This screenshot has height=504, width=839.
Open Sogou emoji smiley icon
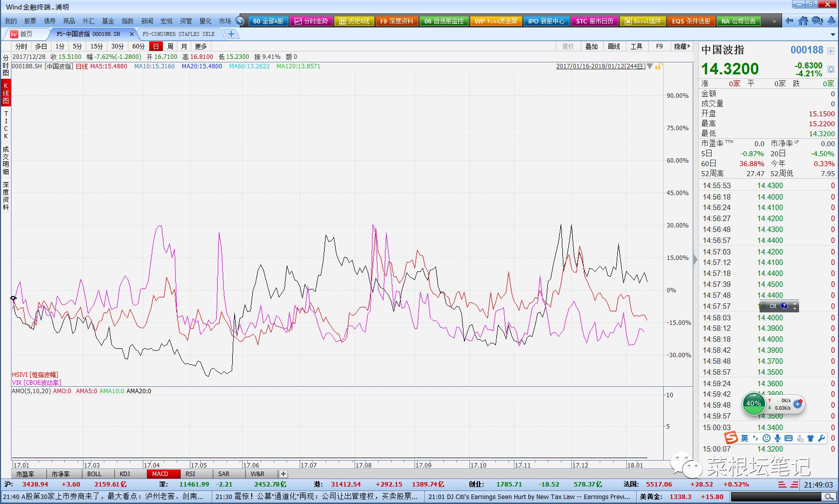pyautogui.click(x=767, y=438)
